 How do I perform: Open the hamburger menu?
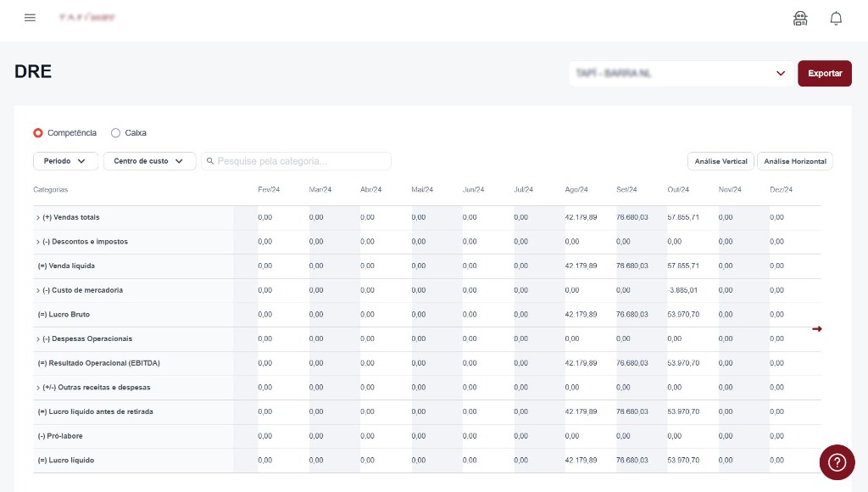tap(30, 18)
